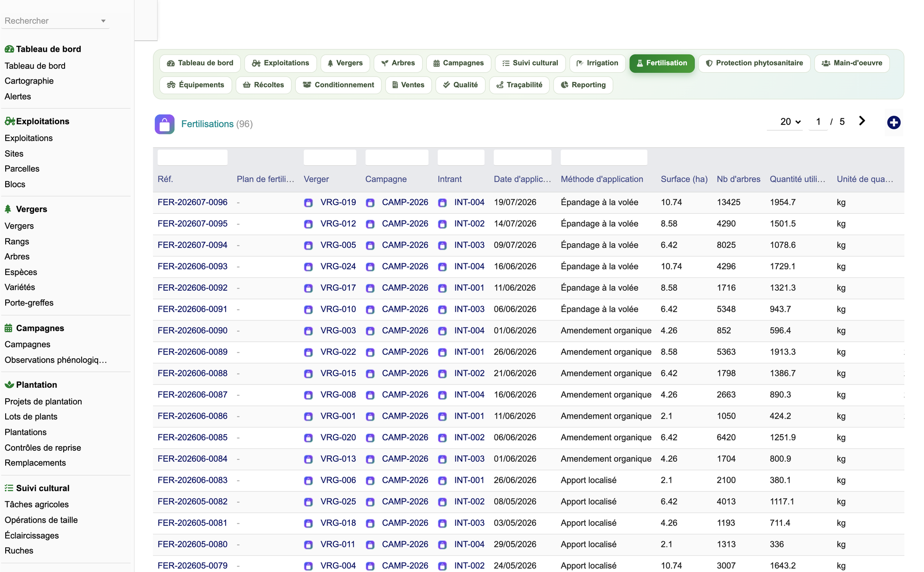The height and width of the screenshot is (572, 924).
Task: Click the campaign icon in FER-202607-0095 row
Action: pyautogui.click(x=370, y=224)
